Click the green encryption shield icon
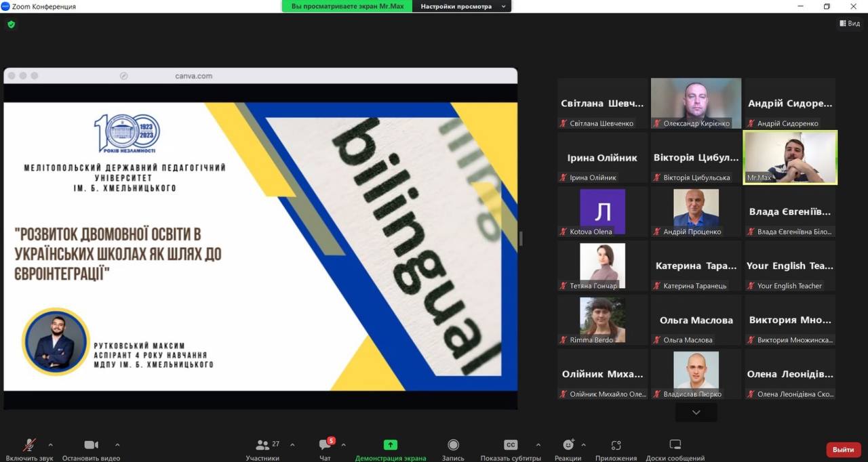The height and width of the screenshot is (462, 868). coord(11,24)
